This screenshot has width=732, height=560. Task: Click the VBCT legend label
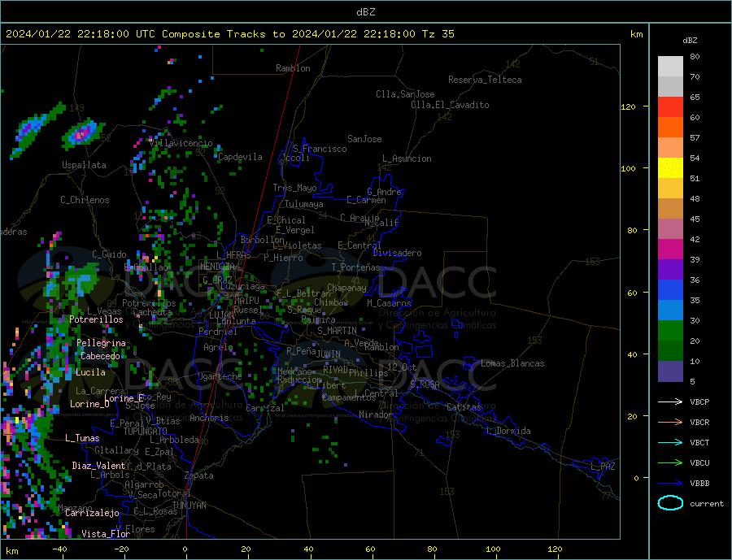pyautogui.click(x=699, y=442)
